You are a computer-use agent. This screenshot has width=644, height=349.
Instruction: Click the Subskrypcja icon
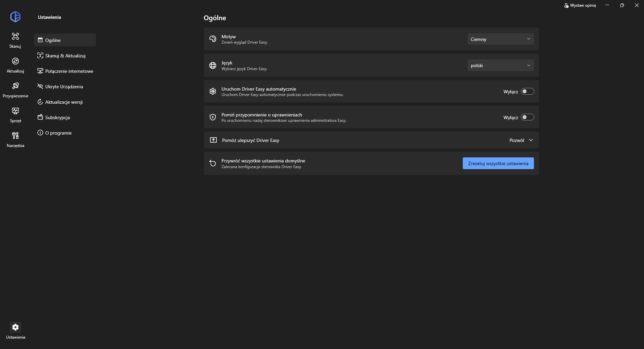40,117
